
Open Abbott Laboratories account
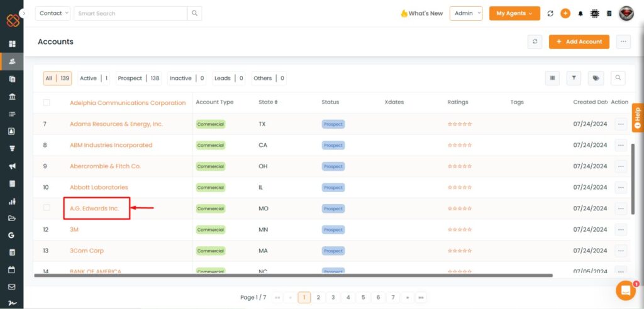point(99,187)
